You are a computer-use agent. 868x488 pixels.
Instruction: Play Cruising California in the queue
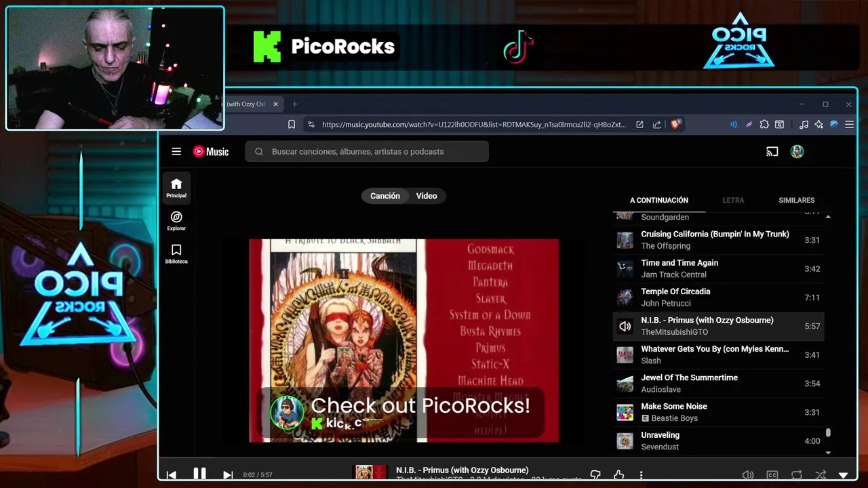[719, 240]
